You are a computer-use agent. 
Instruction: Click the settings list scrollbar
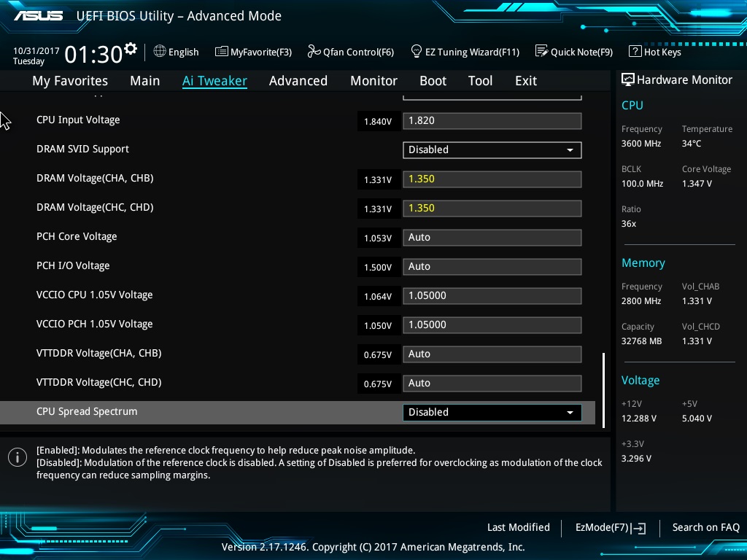pyautogui.click(x=603, y=390)
